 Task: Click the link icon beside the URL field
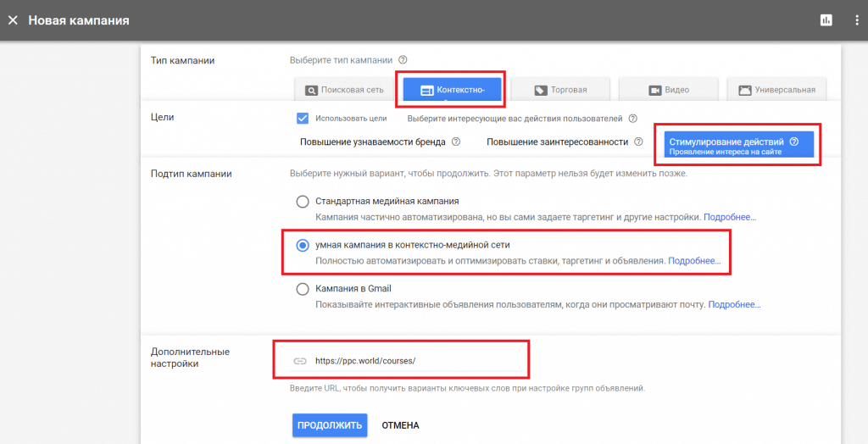tap(299, 360)
